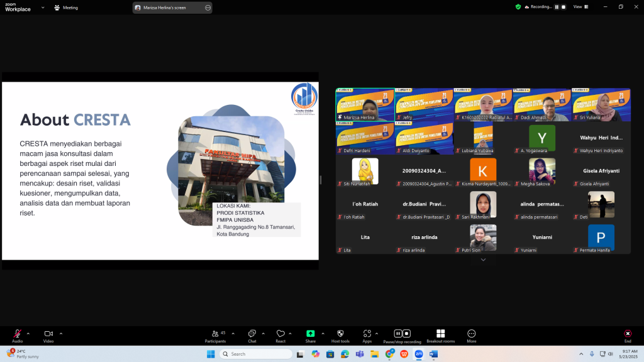The height and width of the screenshot is (362, 644).
Task: Click Permata Hanifa's blue P avatar
Action: click(x=601, y=237)
